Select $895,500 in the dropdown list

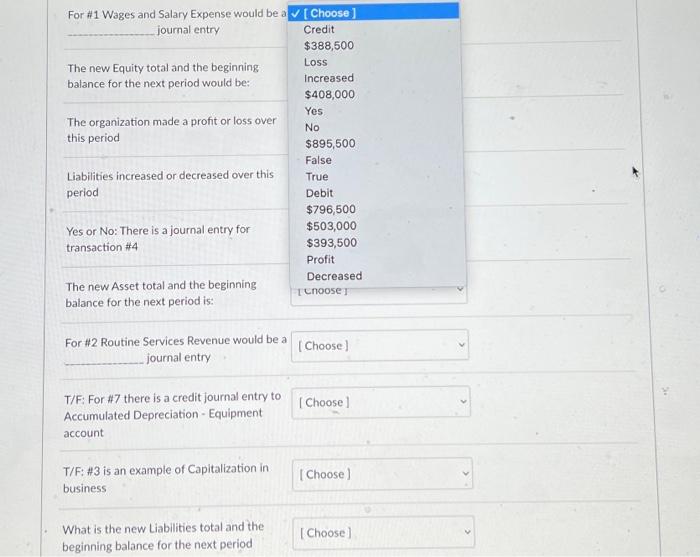(330, 144)
